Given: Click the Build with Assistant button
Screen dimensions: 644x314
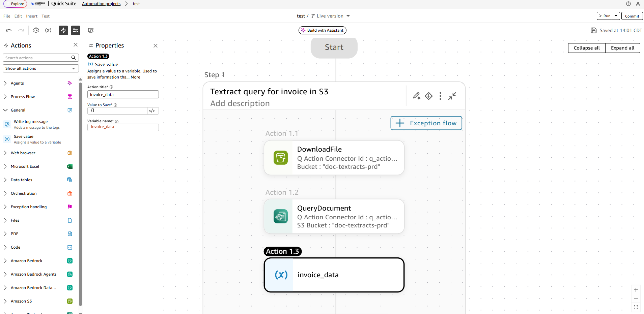Looking at the screenshot, I should click(x=322, y=30).
